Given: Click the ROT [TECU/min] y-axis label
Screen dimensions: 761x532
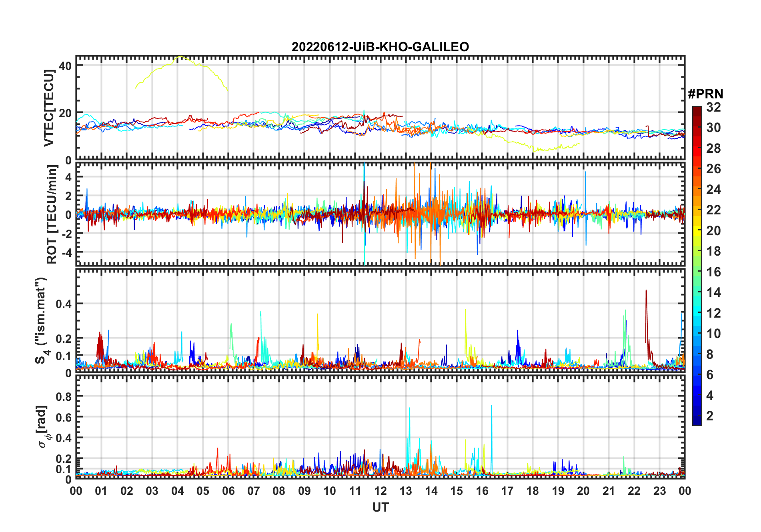Looking at the screenshot, I should click(52, 214).
